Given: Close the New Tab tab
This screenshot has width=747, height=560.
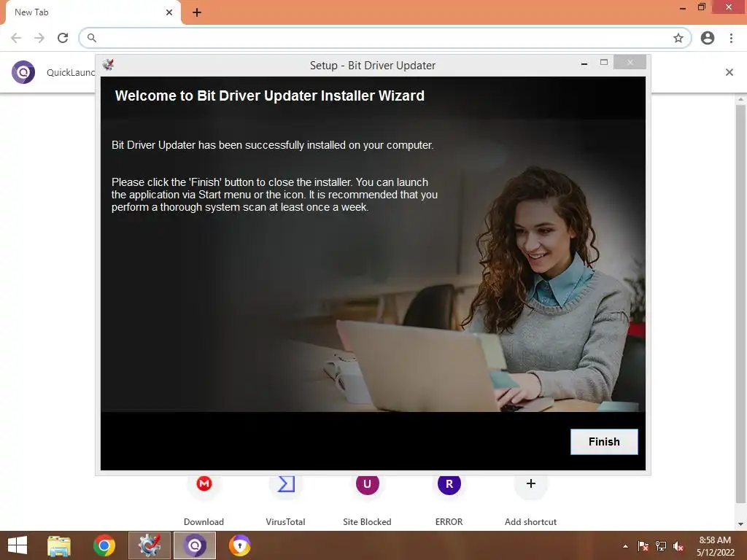Looking at the screenshot, I should point(169,12).
